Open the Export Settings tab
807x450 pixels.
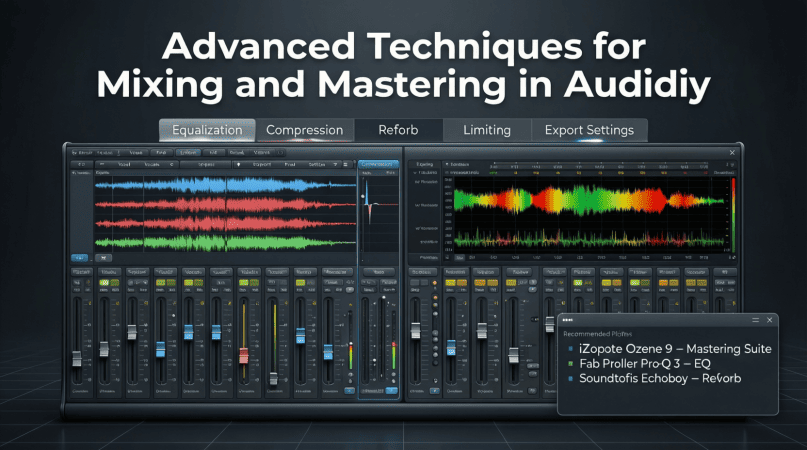click(589, 130)
